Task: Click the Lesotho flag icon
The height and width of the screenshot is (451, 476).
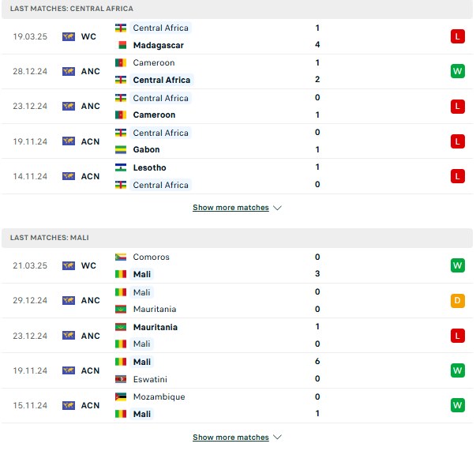Action: click(122, 168)
